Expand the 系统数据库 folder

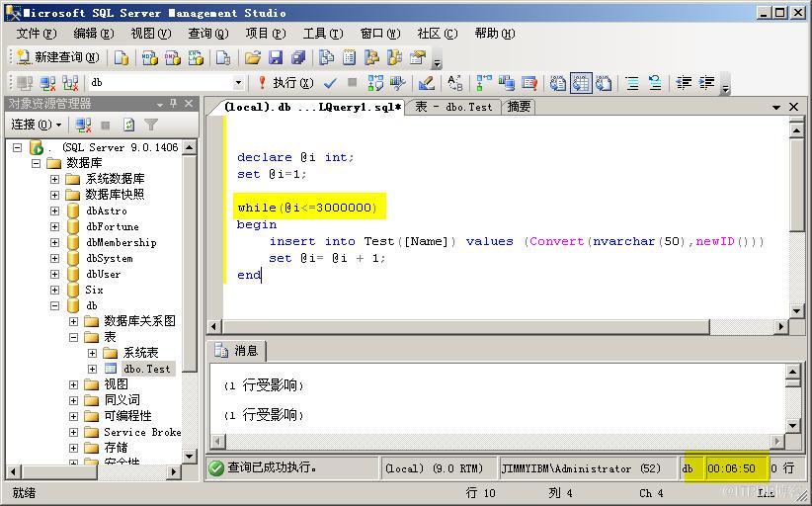54,179
